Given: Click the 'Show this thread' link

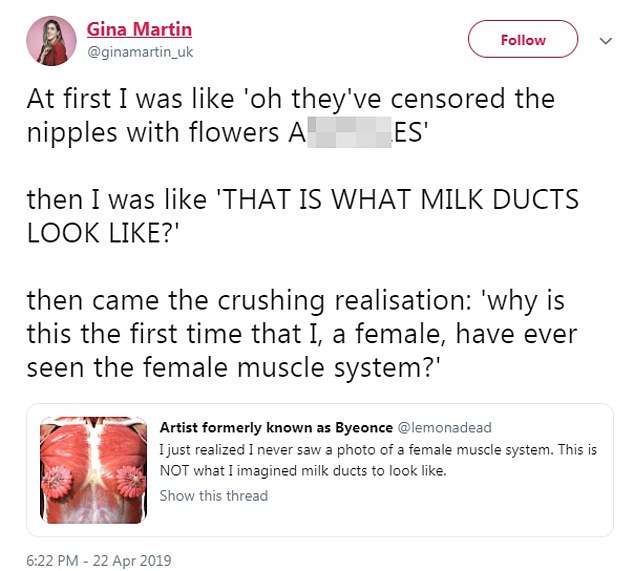Looking at the screenshot, I should click(213, 495).
